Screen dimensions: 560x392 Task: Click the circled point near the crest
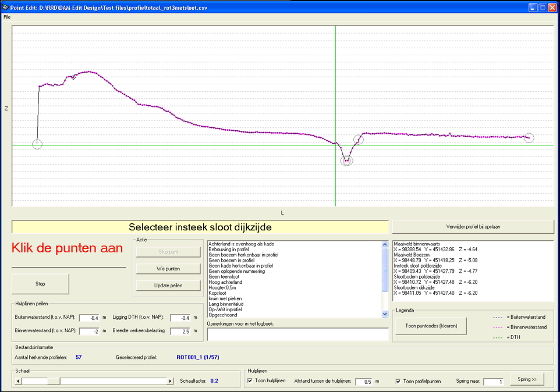click(x=73, y=77)
